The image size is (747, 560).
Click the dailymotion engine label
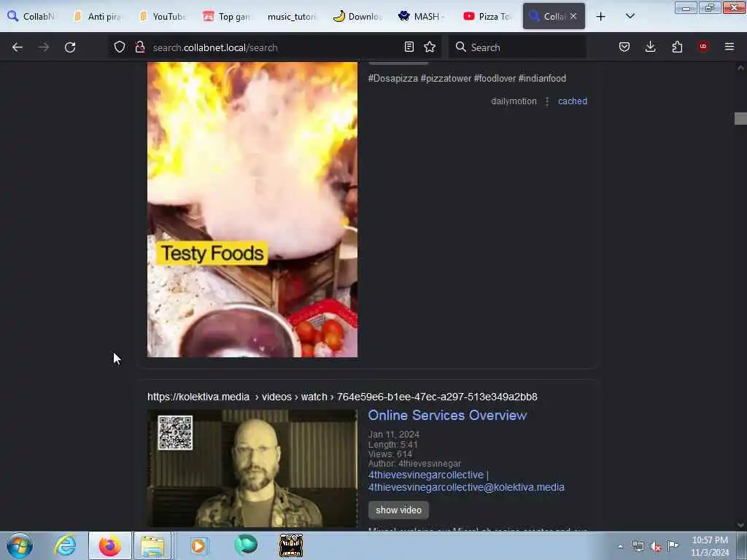514,101
